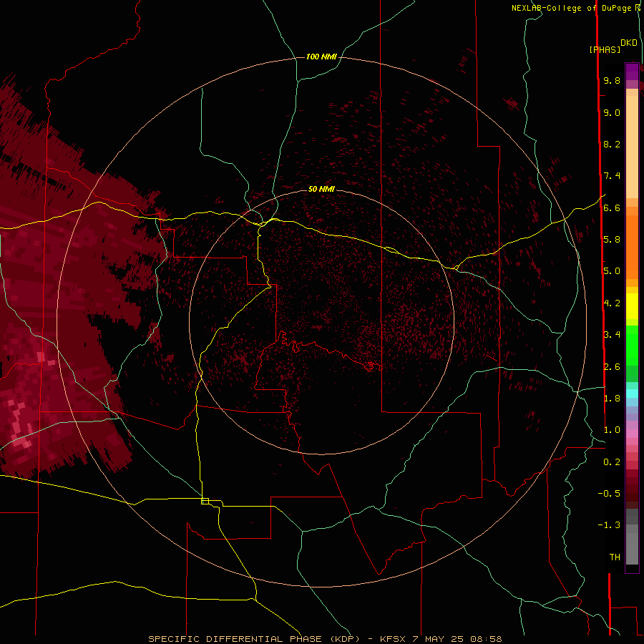Pick the orange segment of the color bar
644x644 pixels.
(x=632, y=248)
